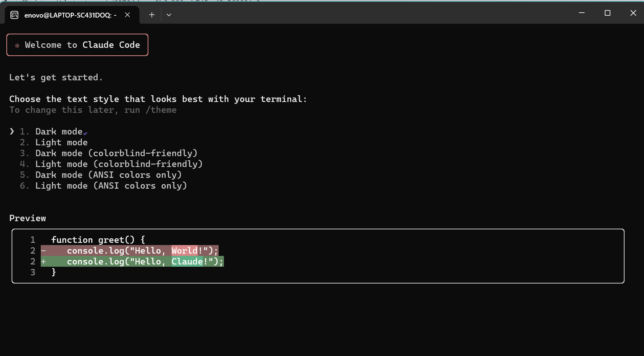
Task: Open a new terminal tab with plus
Action: coord(152,15)
